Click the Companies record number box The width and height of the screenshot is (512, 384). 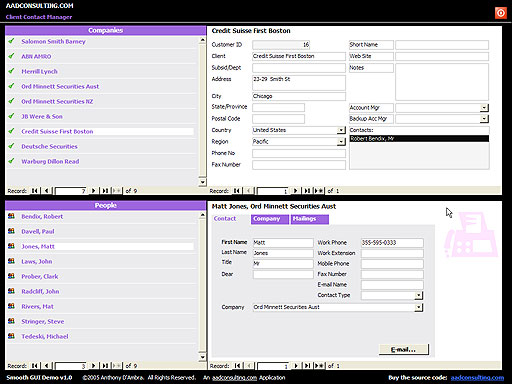click(x=71, y=191)
